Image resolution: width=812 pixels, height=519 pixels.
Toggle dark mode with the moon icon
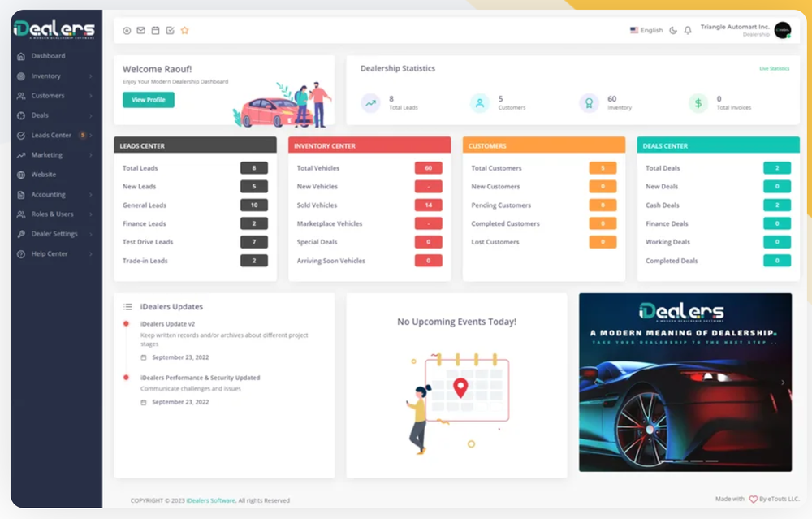click(673, 30)
